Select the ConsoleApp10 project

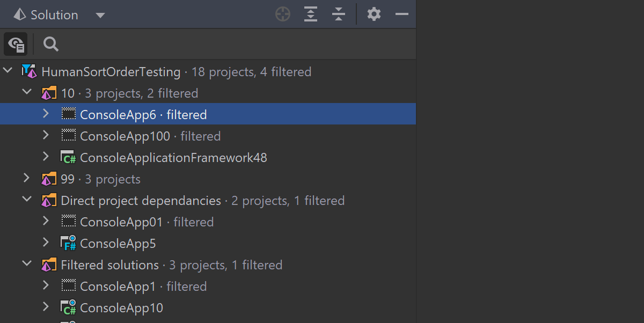click(x=121, y=308)
